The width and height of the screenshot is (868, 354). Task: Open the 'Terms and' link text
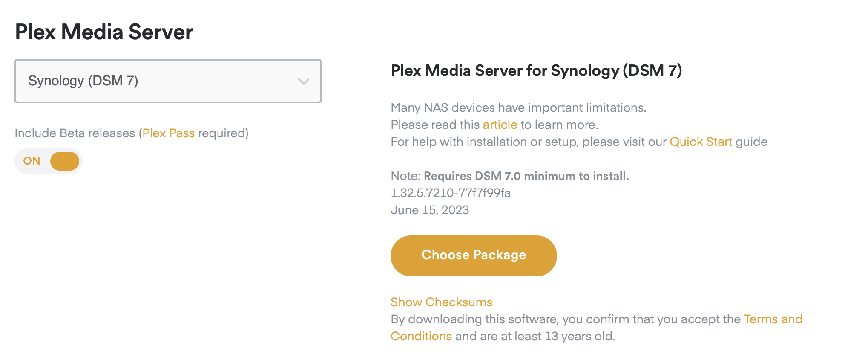pos(773,319)
